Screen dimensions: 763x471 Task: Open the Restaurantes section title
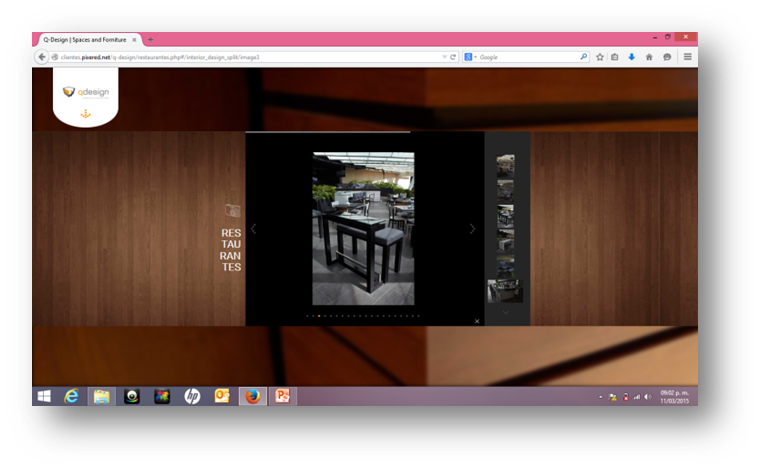pyautogui.click(x=231, y=250)
